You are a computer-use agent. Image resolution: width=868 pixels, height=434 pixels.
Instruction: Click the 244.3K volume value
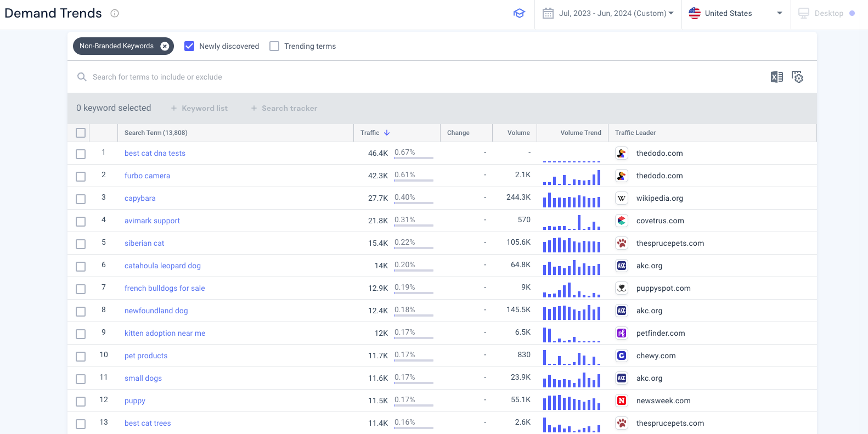518,197
